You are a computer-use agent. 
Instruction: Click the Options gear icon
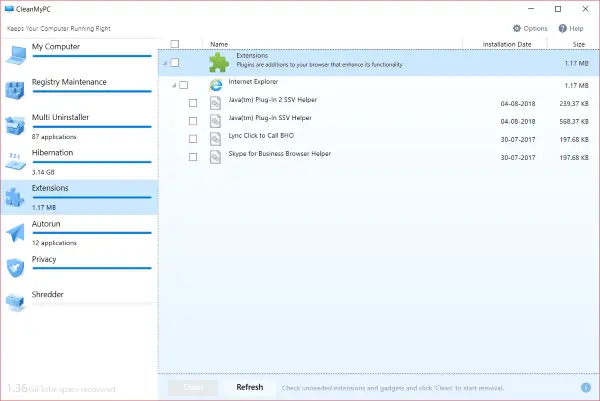coord(517,28)
